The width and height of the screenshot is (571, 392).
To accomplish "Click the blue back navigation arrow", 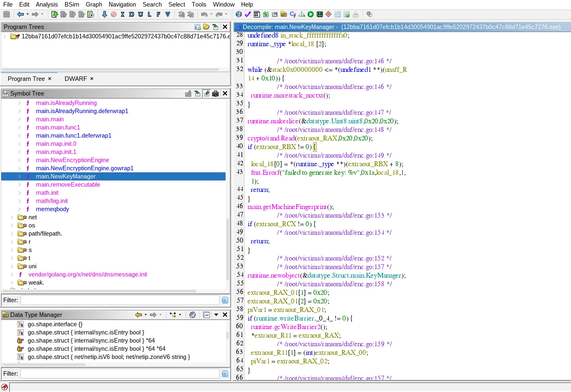I will [x=20, y=14].
